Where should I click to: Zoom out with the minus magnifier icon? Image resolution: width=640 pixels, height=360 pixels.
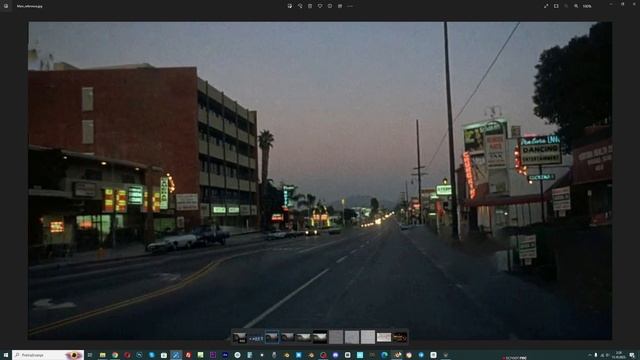(566, 6)
